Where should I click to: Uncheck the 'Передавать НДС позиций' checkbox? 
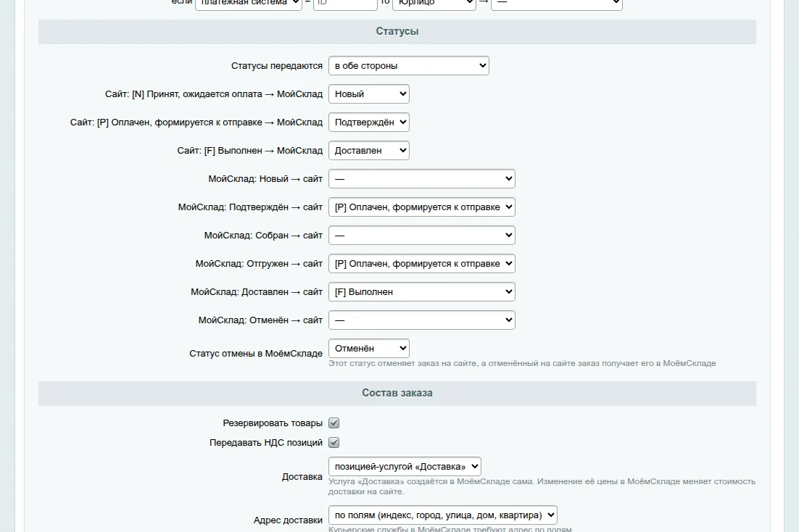click(x=334, y=442)
